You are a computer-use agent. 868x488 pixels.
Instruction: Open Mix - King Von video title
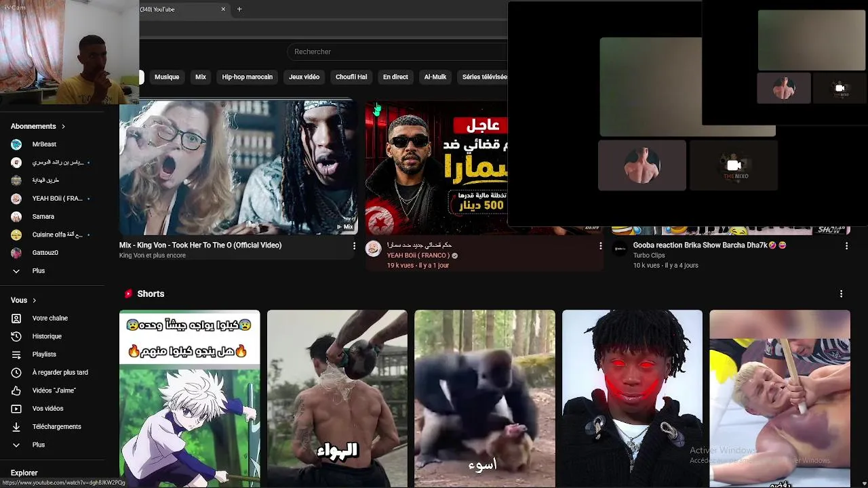200,245
